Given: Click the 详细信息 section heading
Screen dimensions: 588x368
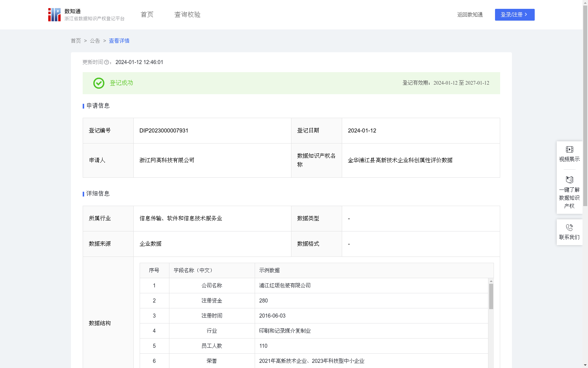Looking at the screenshot, I should tap(98, 194).
